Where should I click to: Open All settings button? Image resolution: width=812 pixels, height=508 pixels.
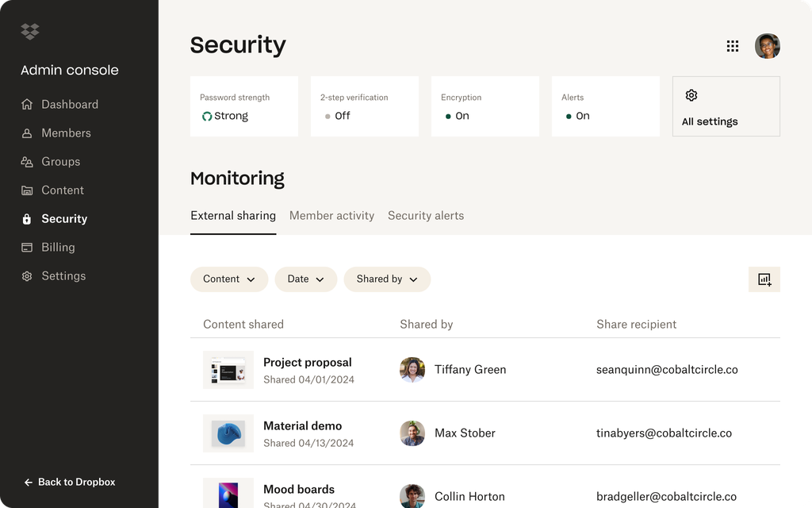(726, 106)
